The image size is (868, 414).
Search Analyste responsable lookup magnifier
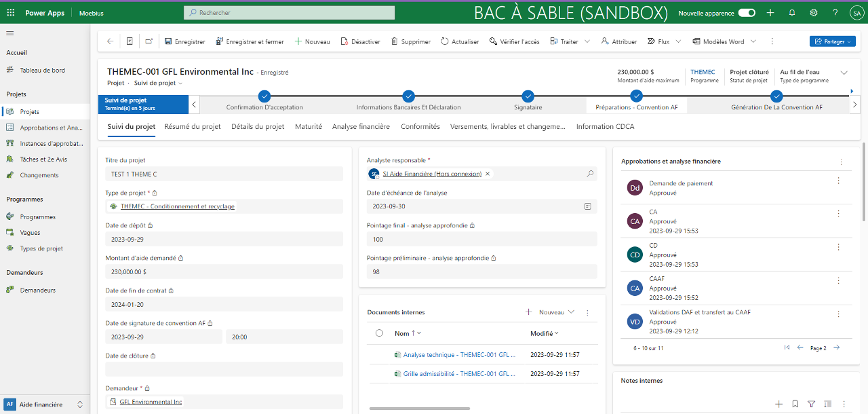[x=590, y=174]
